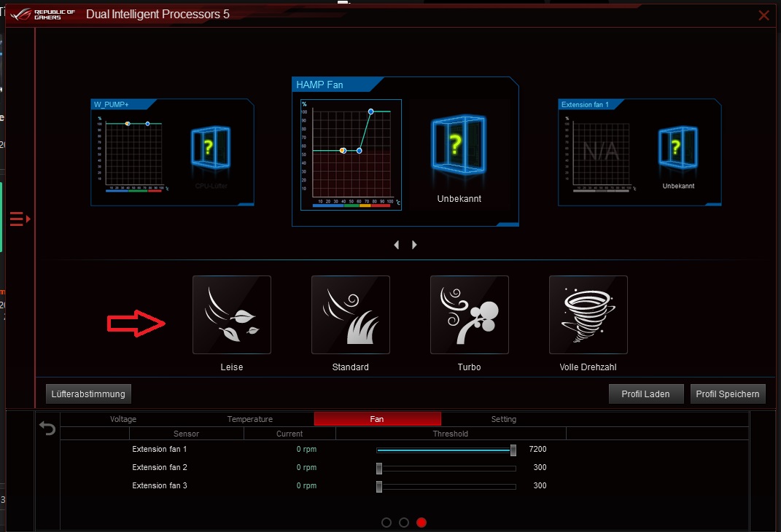Select the first page indicator dot
The width and height of the screenshot is (781, 532).
click(x=386, y=523)
